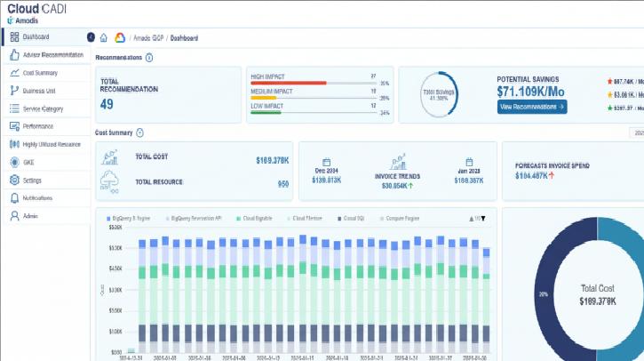Screen dimensions: 644x361
Task: Go to the next legend page arrow
Action: (x=483, y=218)
